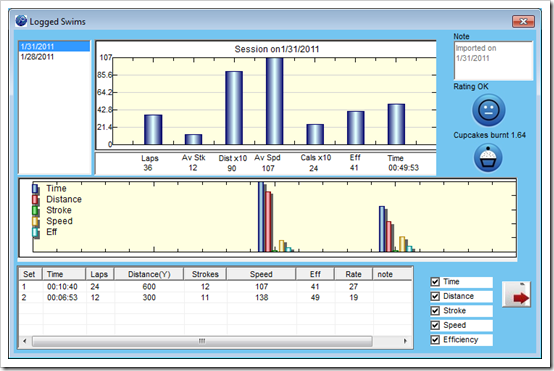The height and width of the screenshot is (371, 554).
Task: Click the speed value 138
Action: coord(261,298)
